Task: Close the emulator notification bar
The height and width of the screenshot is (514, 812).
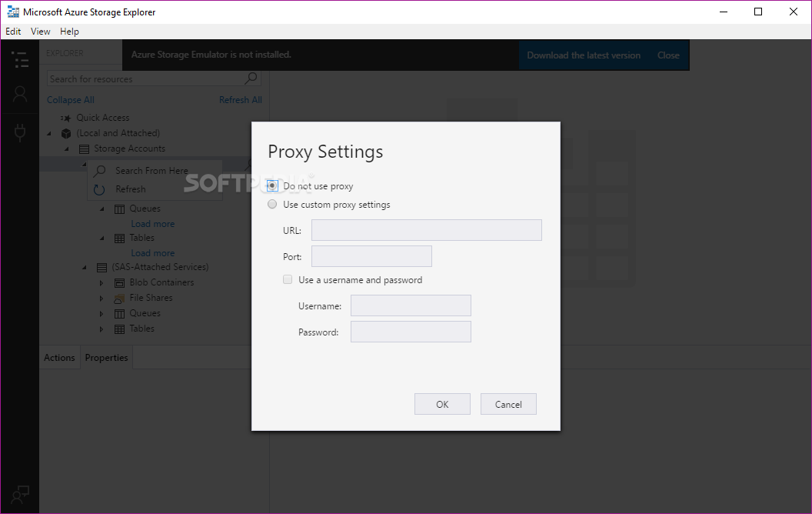Action: point(668,55)
